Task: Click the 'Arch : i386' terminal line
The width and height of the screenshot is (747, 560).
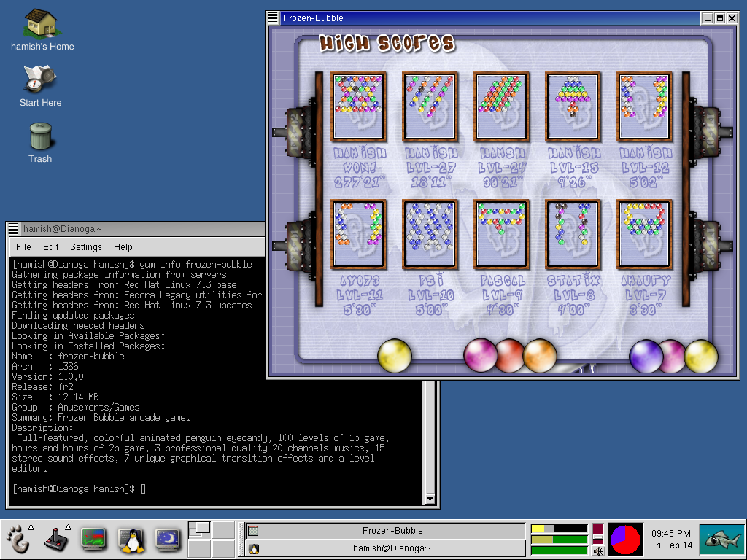Action: click(45, 367)
